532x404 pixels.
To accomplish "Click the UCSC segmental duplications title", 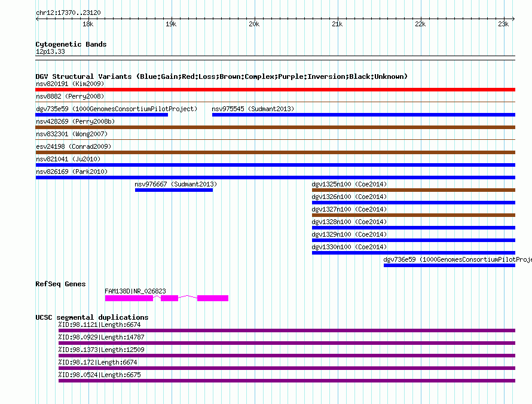I will pyautogui.click(x=92, y=317).
